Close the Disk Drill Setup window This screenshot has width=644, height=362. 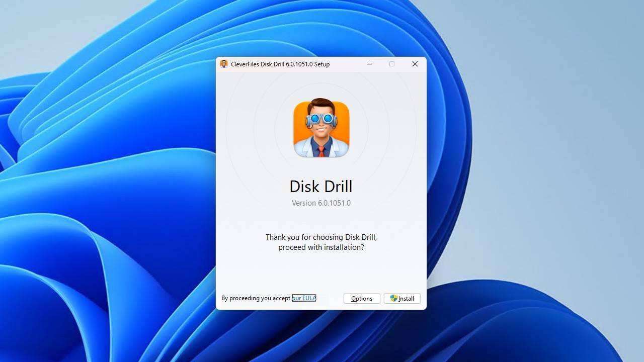[415, 64]
